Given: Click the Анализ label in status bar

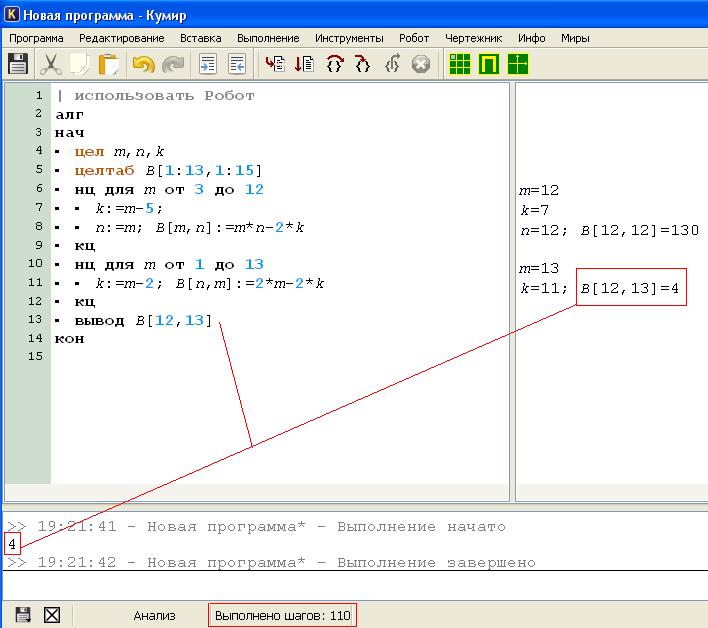Looking at the screenshot, I should [155, 616].
